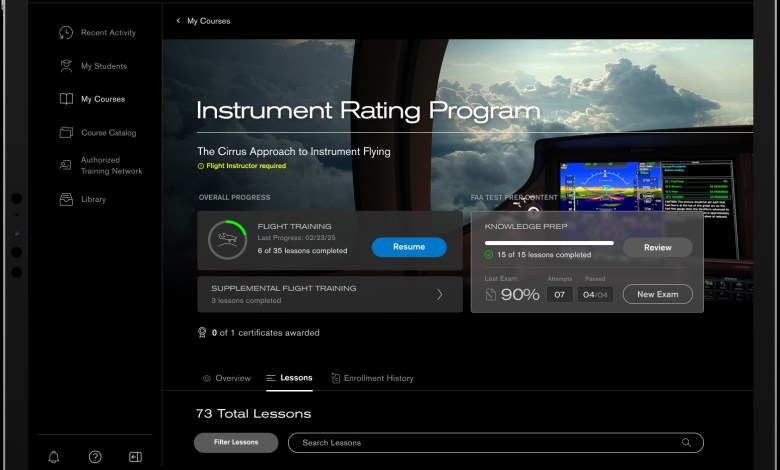
Task: Start a New Exam
Action: pos(658,294)
